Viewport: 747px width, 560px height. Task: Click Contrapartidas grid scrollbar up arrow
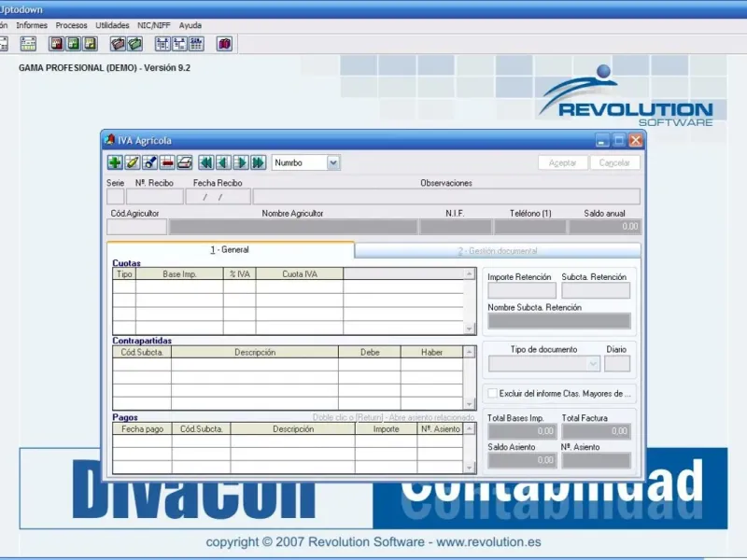(x=470, y=352)
